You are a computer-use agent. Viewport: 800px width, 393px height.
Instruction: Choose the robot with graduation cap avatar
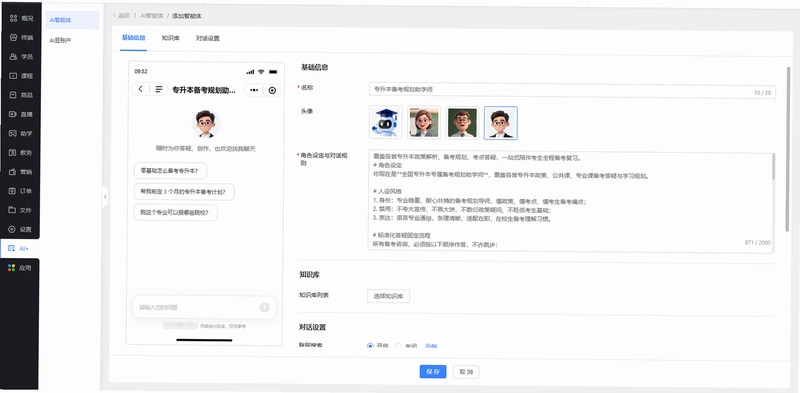[x=386, y=122]
